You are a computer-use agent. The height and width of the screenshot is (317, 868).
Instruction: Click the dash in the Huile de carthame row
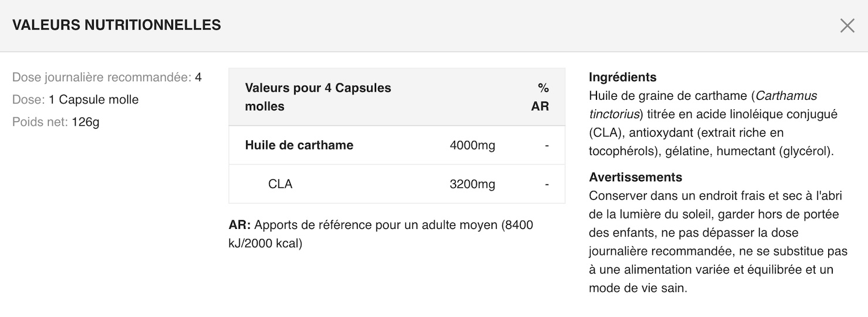(547, 145)
